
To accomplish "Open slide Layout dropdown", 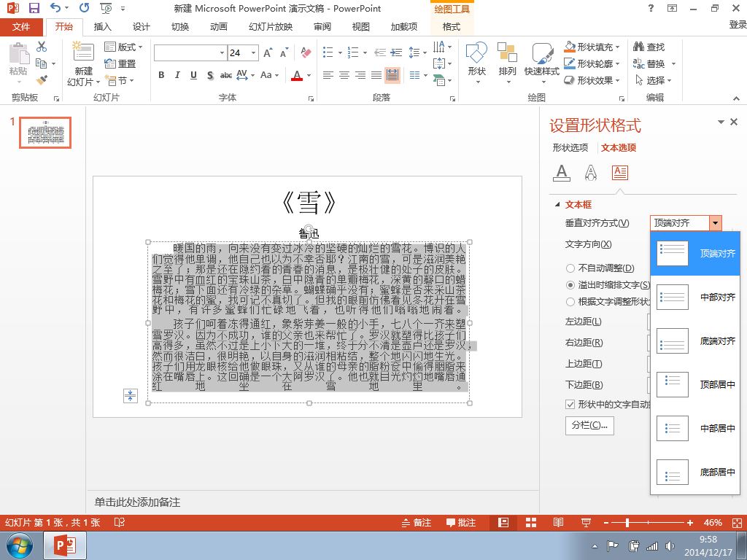I will (x=123, y=47).
